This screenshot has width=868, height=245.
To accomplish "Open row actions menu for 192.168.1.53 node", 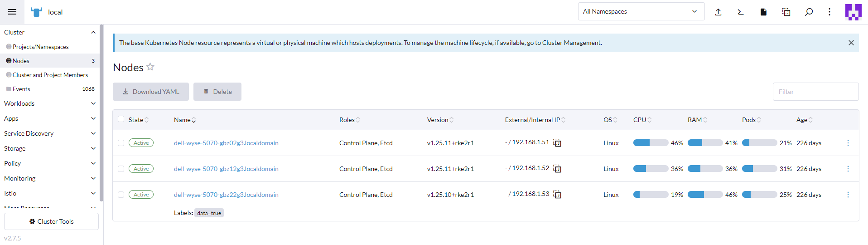I will click(x=848, y=195).
